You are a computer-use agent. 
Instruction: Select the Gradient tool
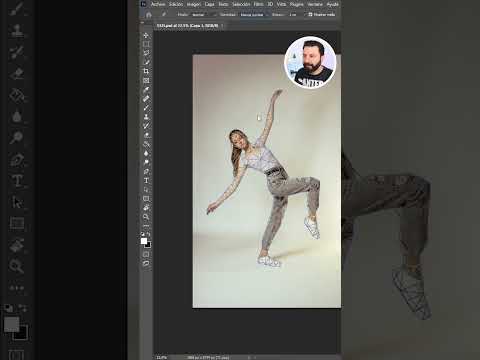(x=146, y=144)
